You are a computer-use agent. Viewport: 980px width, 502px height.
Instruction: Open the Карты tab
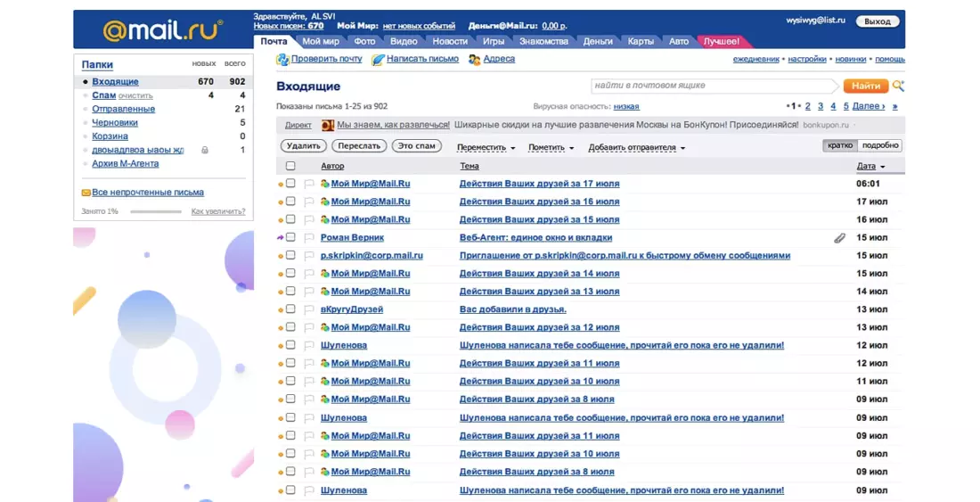pos(641,41)
